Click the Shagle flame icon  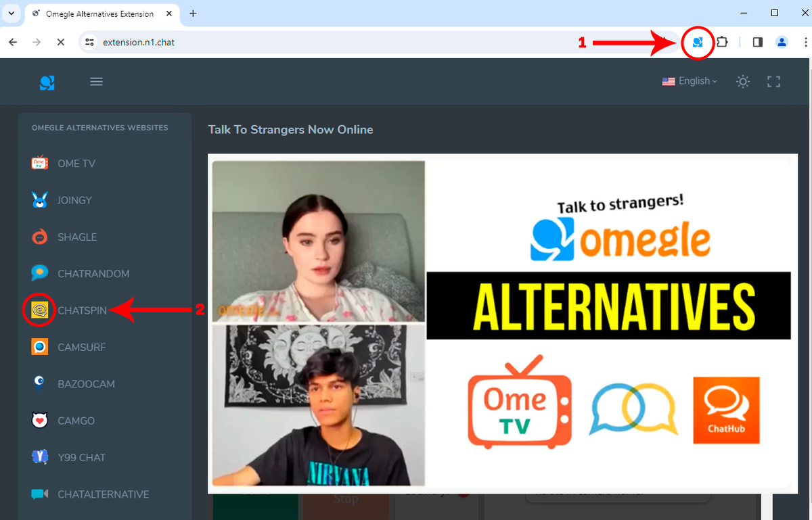coord(40,237)
